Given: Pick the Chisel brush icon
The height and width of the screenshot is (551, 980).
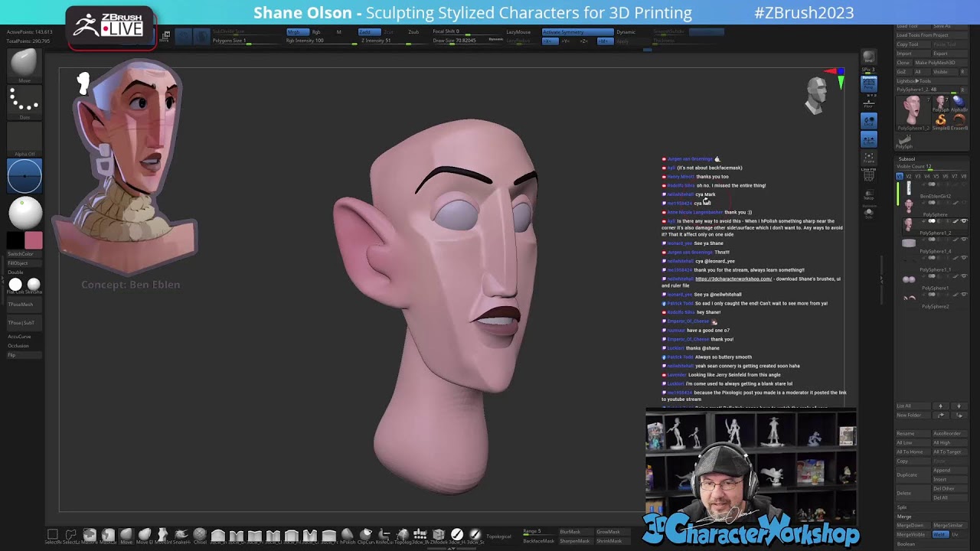Looking at the screenshot, I should (200, 535).
